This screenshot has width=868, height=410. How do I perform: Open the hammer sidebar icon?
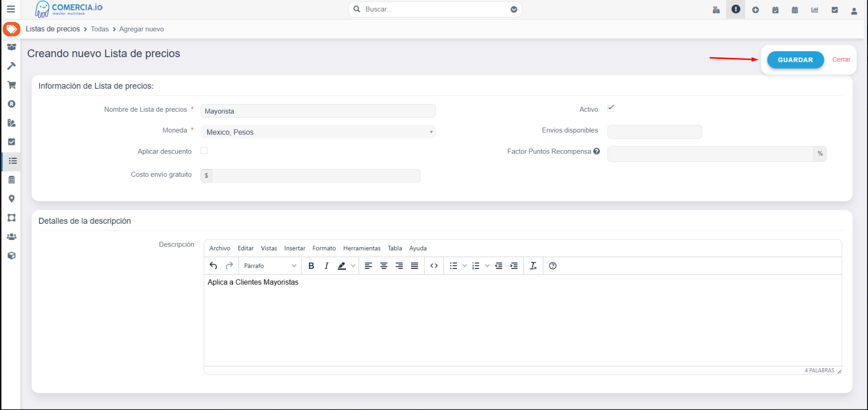[x=12, y=66]
